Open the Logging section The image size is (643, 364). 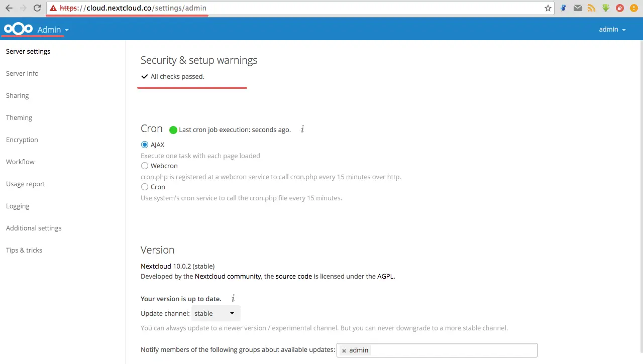[x=18, y=206]
